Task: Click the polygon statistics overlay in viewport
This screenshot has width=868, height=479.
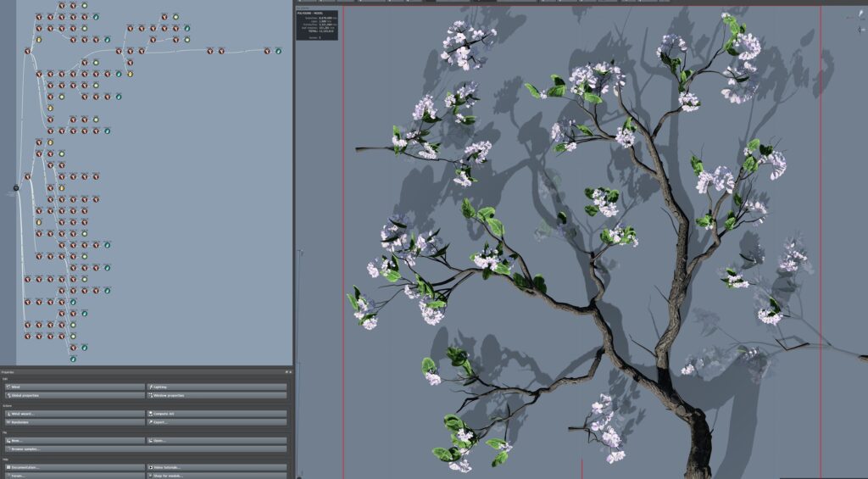Action: coord(317,25)
